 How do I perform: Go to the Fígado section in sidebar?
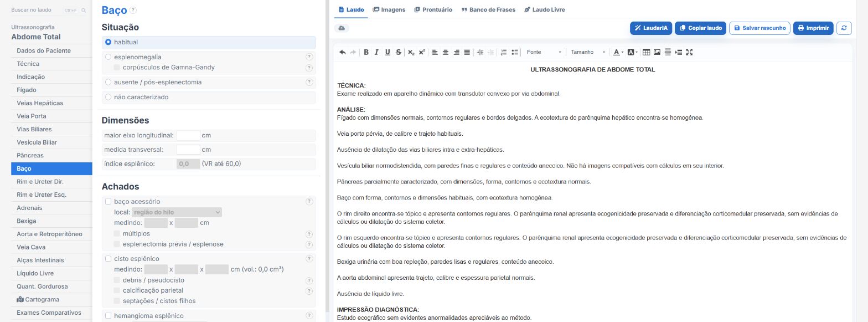tap(51, 90)
